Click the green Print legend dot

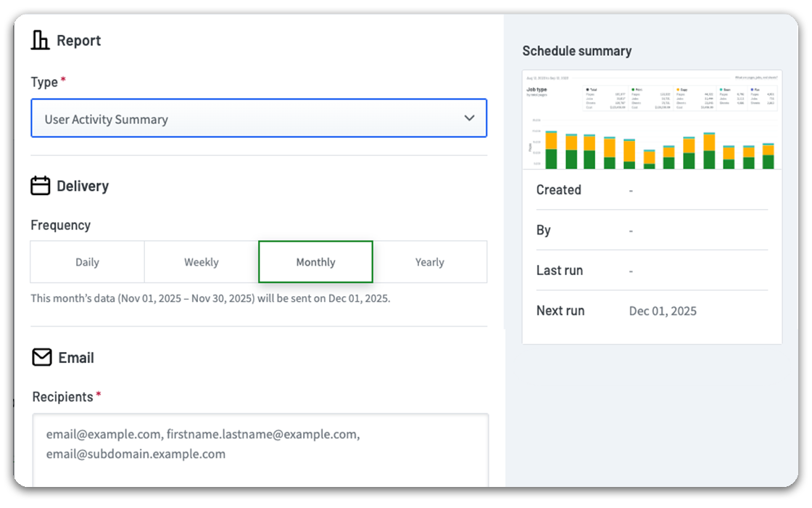(x=633, y=89)
